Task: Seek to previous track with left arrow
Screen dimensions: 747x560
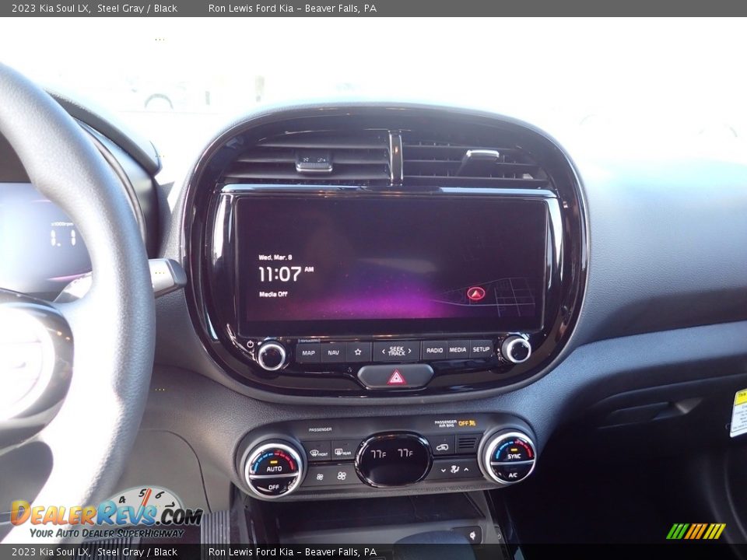Action: pos(384,352)
